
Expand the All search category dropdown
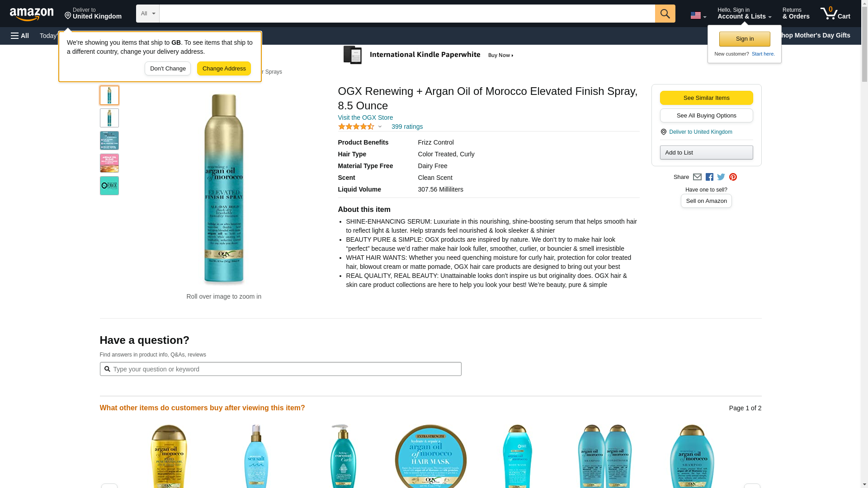(148, 14)
